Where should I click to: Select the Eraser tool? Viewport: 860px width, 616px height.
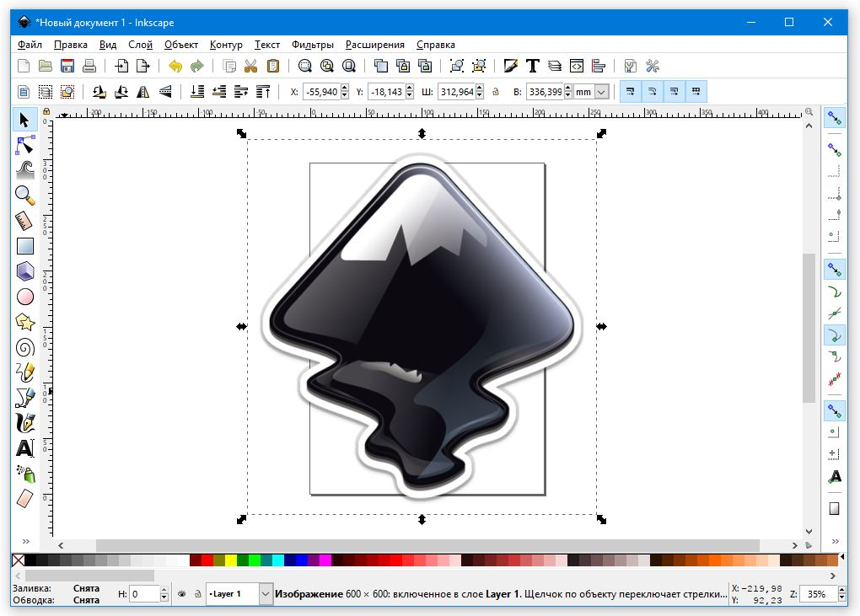(x=24, y=499)
